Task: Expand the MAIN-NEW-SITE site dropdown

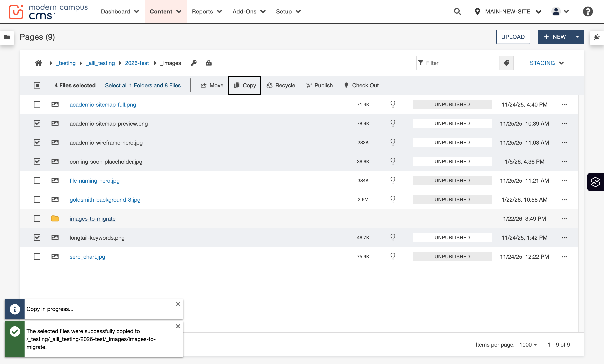Action: [x=508, y=11]
